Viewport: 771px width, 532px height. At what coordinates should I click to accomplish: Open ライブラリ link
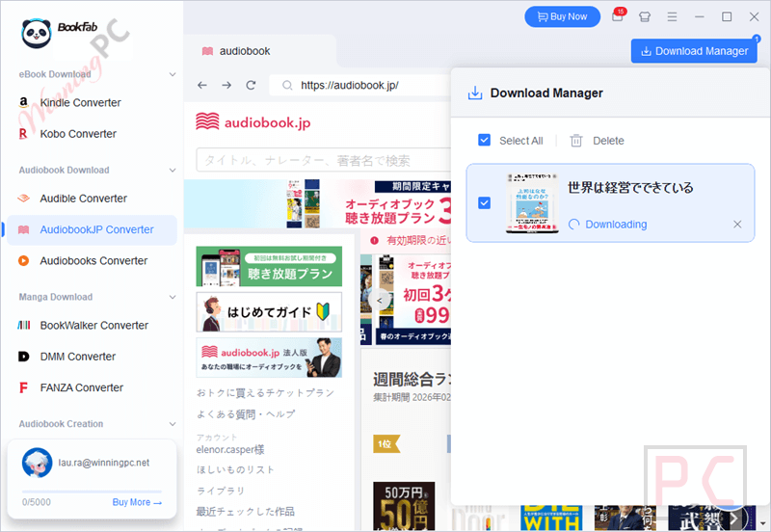click(x=221, y=491)
